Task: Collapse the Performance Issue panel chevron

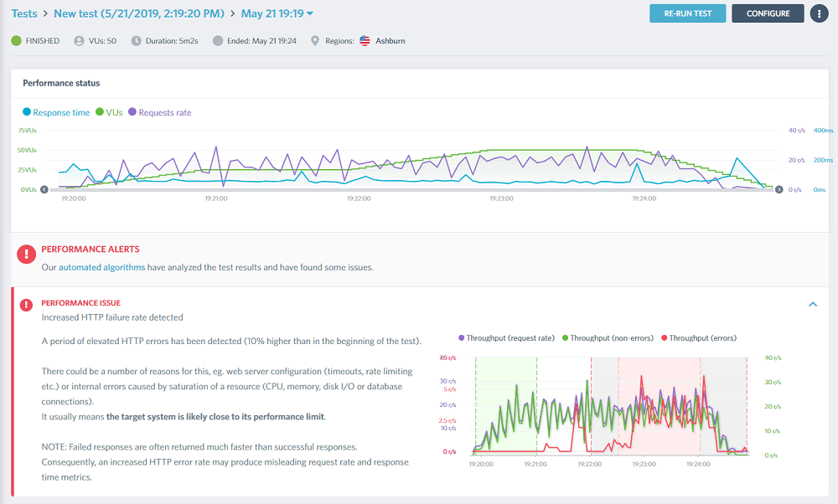Action: pyautogui.click(x=813, y=304)
